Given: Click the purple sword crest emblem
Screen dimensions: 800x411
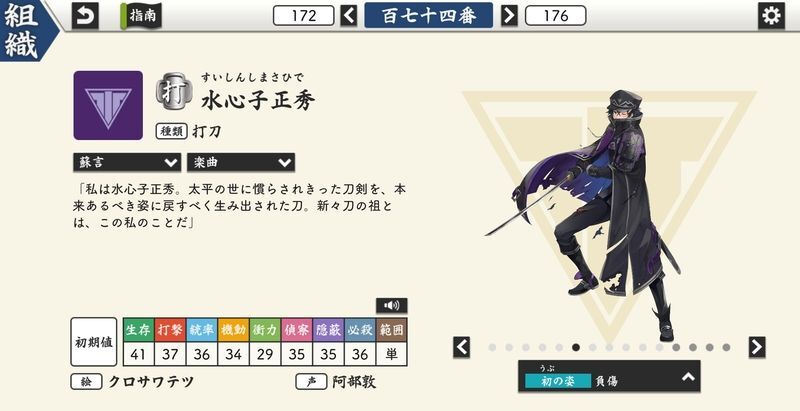Looking at the screenshot, I should point(108,105).
